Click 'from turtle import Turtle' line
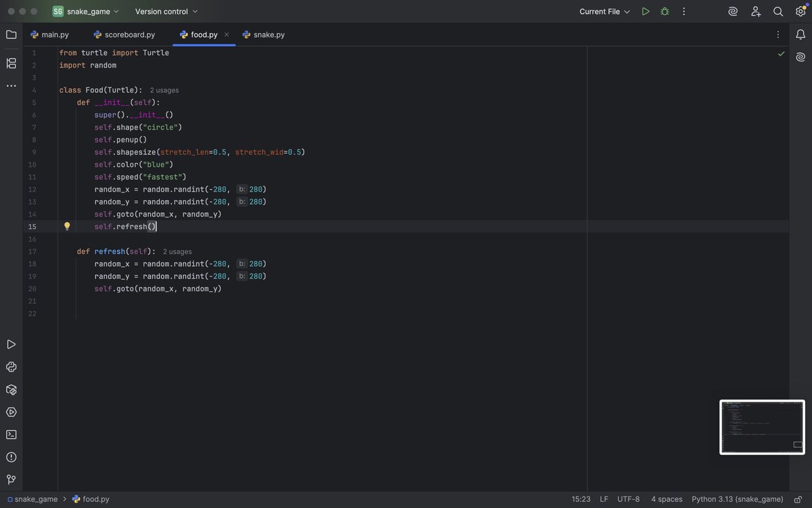The image size is (812, 508). pyautogui.click(x=114, y=53)
